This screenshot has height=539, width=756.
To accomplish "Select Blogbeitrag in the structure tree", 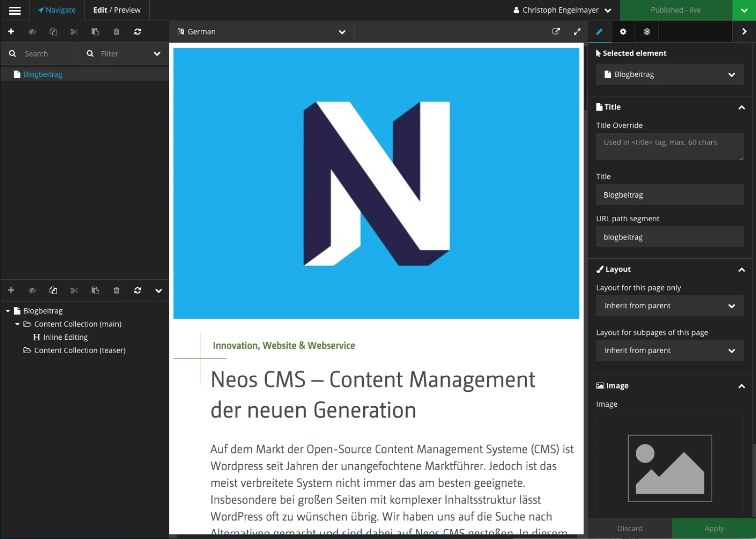I will point(43,311).
